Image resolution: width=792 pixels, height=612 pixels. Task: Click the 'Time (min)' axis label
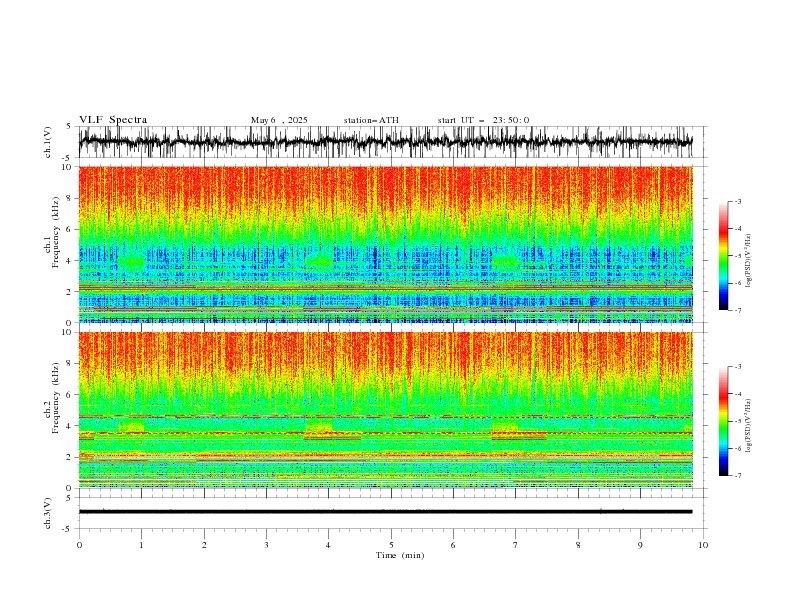[400, 555]
